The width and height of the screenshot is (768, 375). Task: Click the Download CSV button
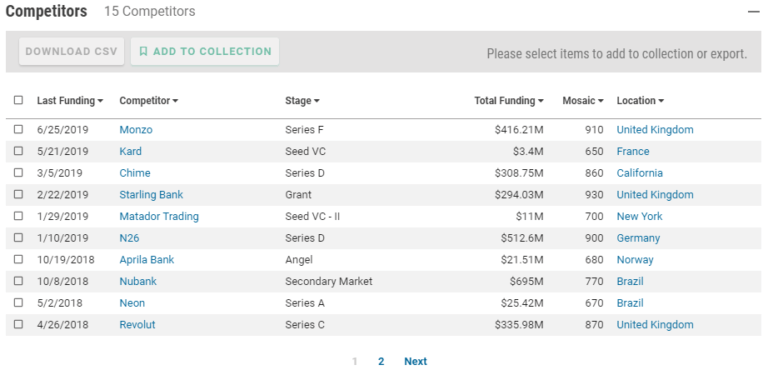point(72,51)
